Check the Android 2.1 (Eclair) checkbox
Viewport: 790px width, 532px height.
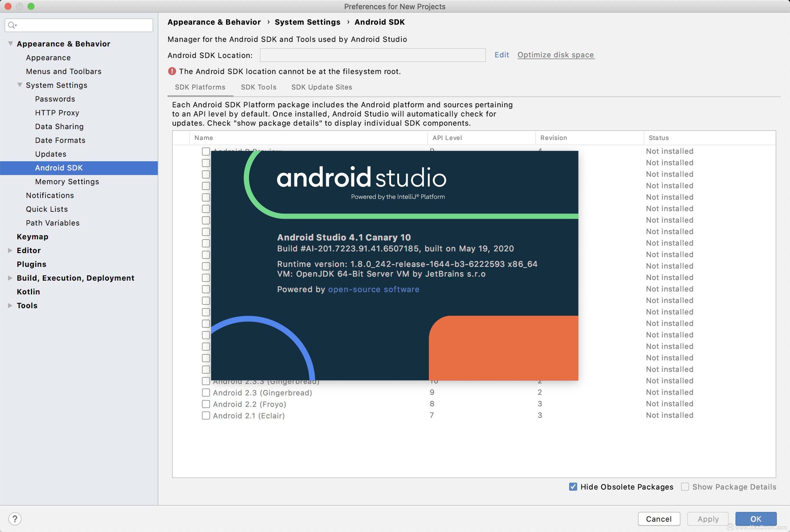click(206, 415)
